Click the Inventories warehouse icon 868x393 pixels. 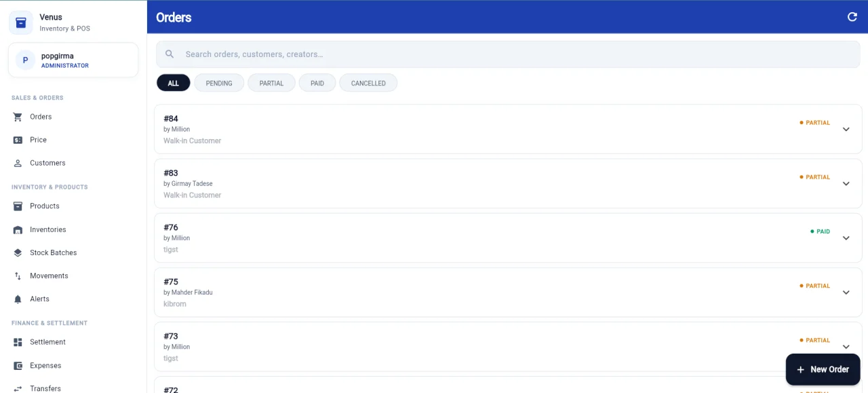tap(18, 229)
